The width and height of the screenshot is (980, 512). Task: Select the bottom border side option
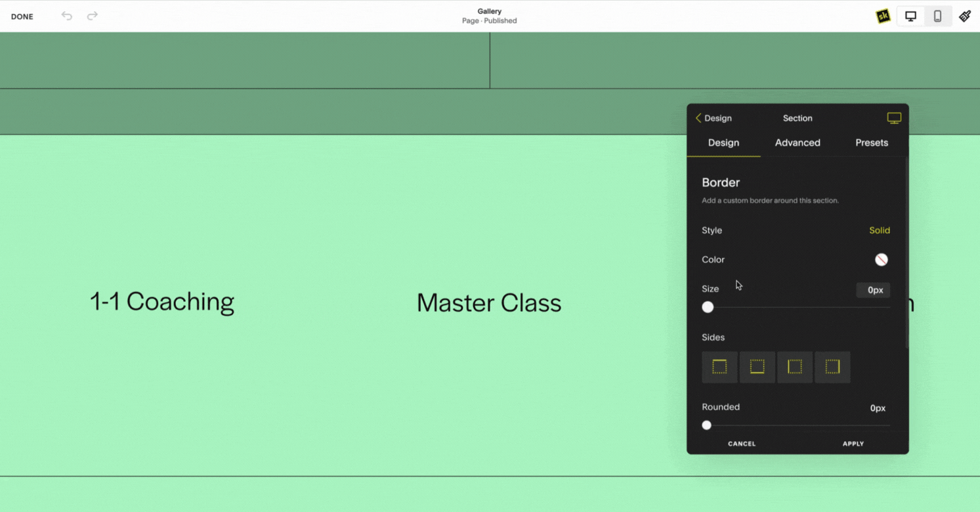[x=757, y=367]
